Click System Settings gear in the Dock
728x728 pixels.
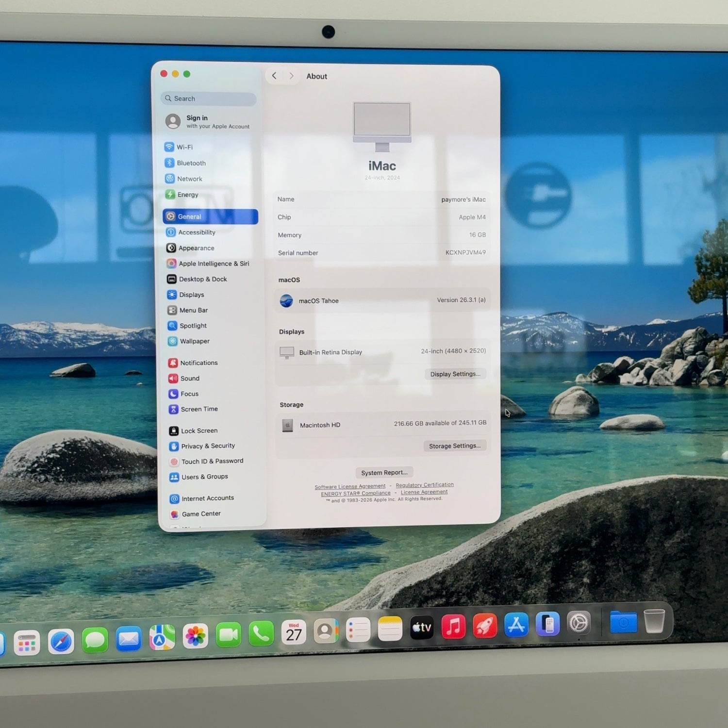tap(579, 623)
